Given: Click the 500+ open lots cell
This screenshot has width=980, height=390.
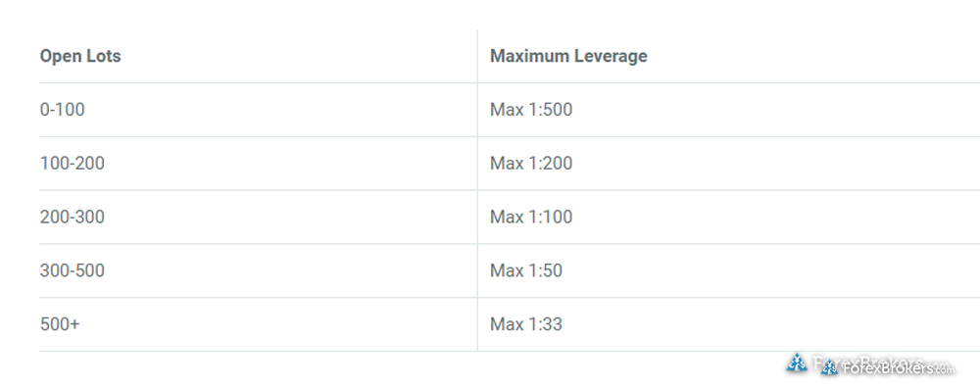Looking at the screenshot, I should coord(60,324).
